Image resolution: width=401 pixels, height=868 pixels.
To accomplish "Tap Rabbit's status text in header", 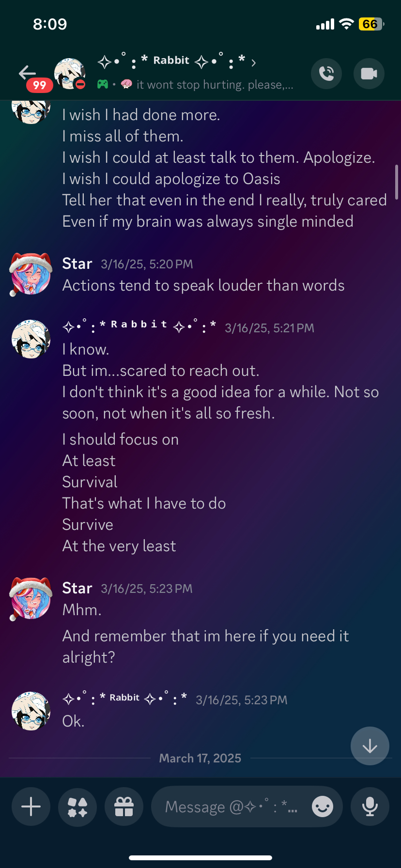I will 215,85.
